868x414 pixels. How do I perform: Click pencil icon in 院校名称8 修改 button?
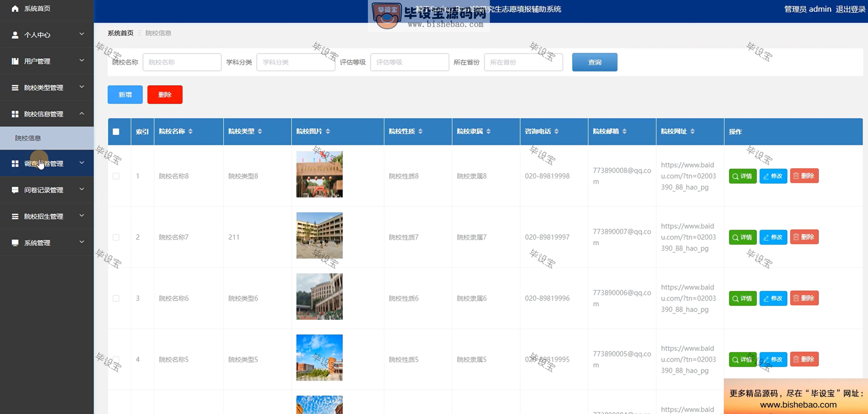click(x=766, y=176)
